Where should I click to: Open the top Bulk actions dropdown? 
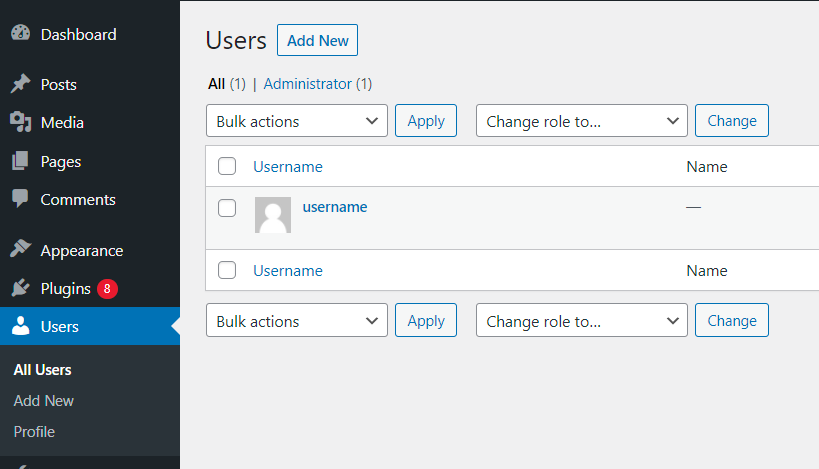297,121
